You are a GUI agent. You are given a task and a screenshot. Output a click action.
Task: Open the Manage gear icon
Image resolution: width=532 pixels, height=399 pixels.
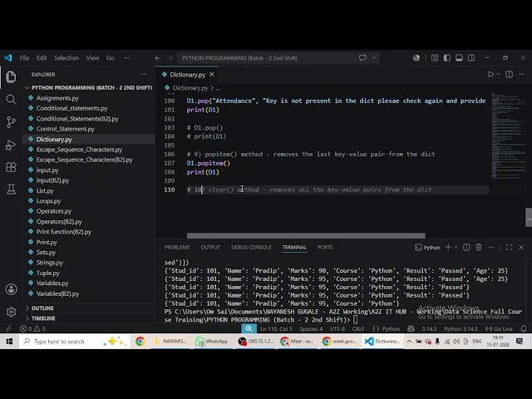click(11, 312)
